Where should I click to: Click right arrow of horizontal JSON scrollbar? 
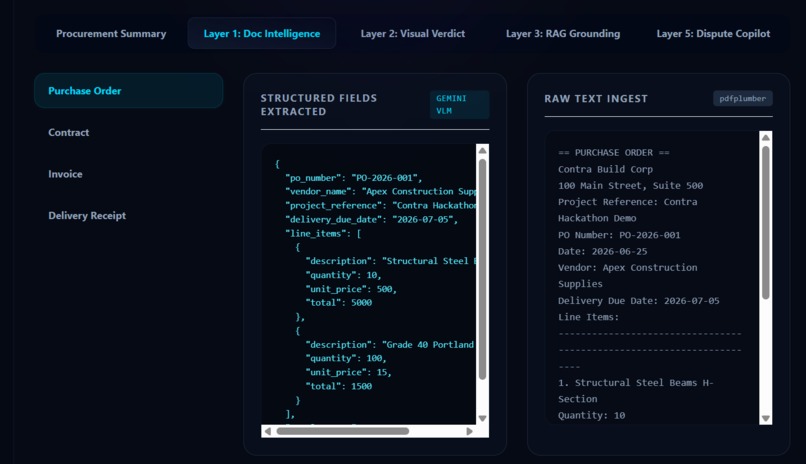tap(469, 431)
